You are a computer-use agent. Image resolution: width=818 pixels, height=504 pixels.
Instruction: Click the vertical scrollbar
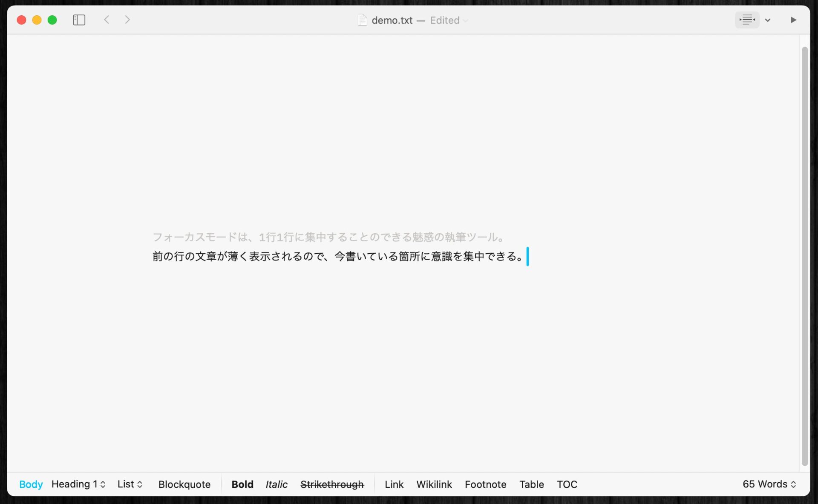tap(804, 255)
